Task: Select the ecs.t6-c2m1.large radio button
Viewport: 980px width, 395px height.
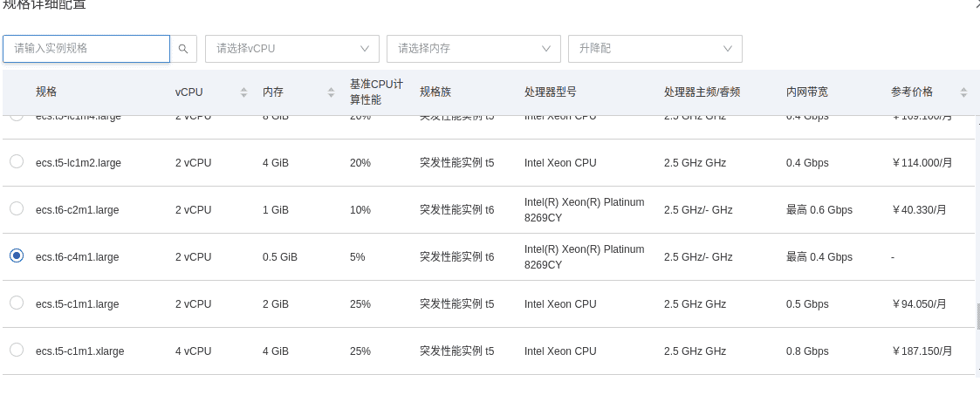Action: tap(17, 209)
